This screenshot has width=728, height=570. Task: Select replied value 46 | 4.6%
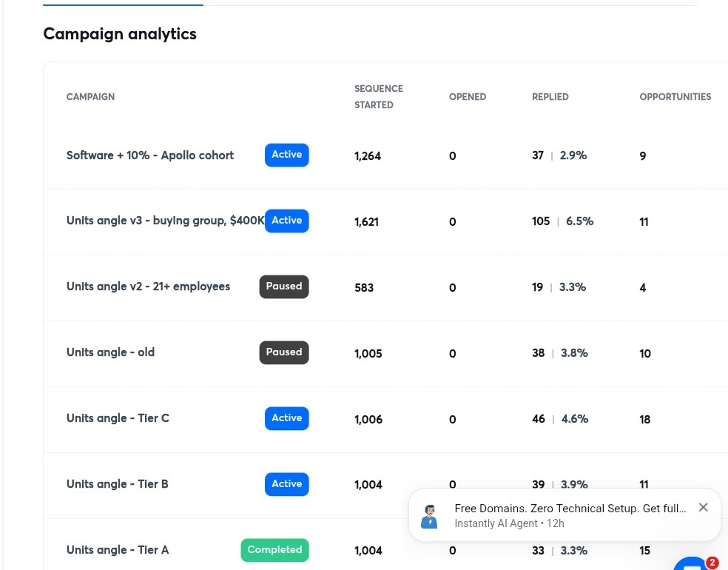[560, 419]
